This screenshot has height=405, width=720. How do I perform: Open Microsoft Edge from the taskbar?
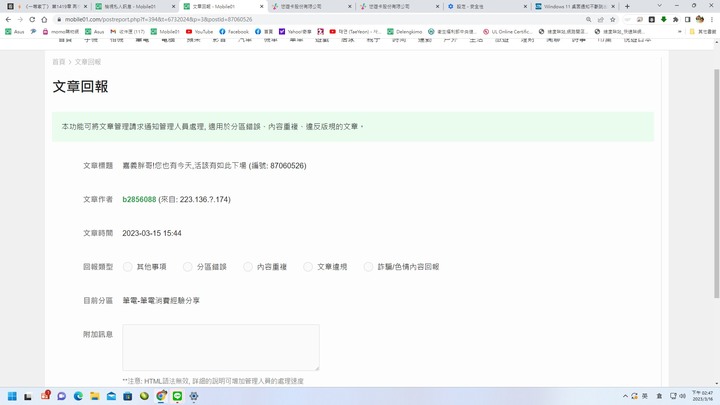(x=78, y=396)
